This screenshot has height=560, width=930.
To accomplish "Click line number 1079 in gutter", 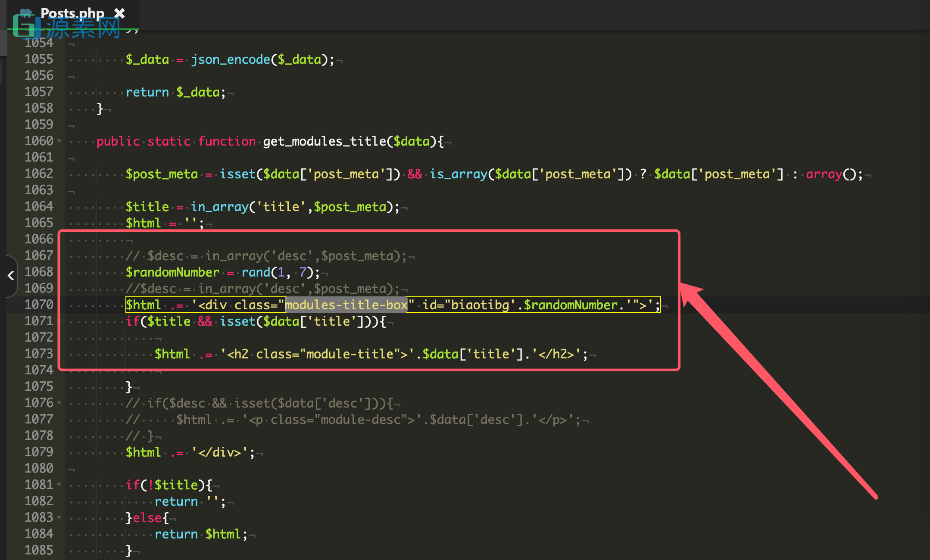I will [39, 452].
